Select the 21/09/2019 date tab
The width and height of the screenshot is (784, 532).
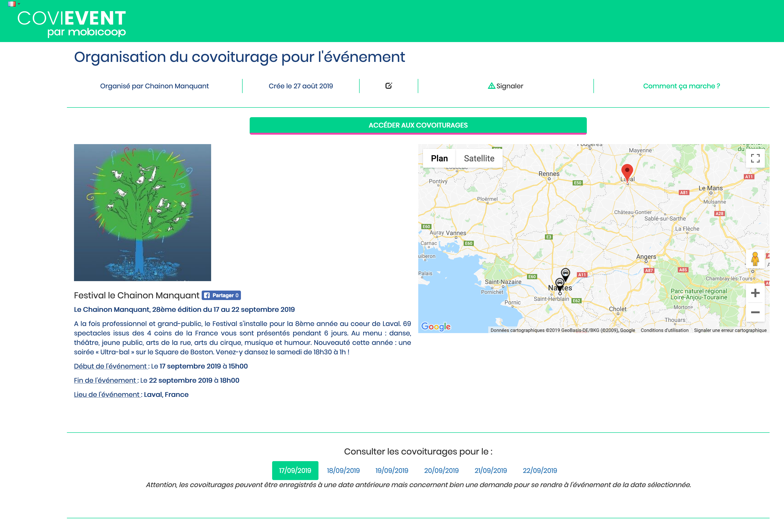tap(491, 471)
